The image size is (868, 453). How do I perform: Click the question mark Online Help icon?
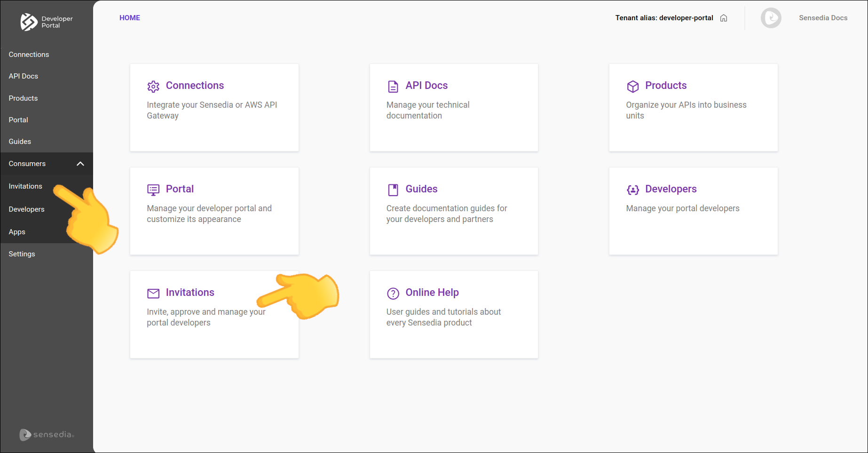pos(393,294)
